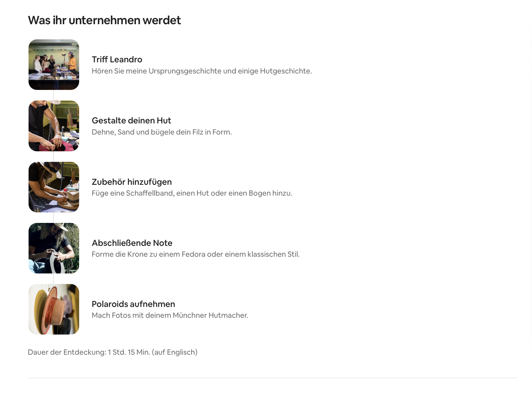Screen dimensions: 532x395
Task: Click the Triff Leandro step title
Action: pos(117,59)
